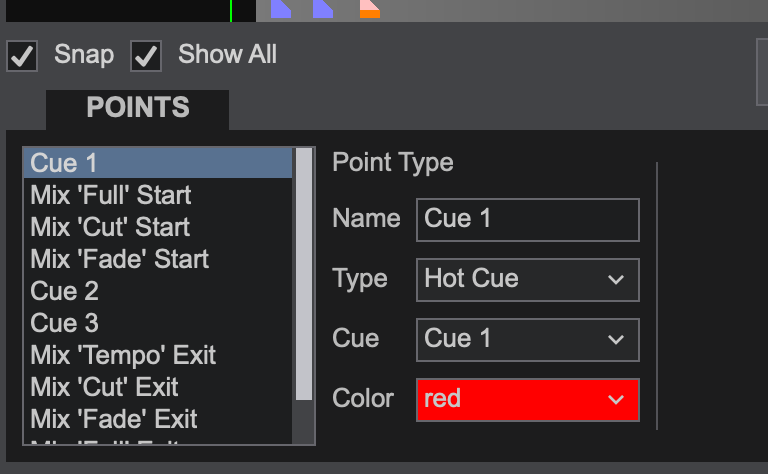
Task: Expand the Cue dropdown set to Cue 1
Action: click(x=528, y=340)
